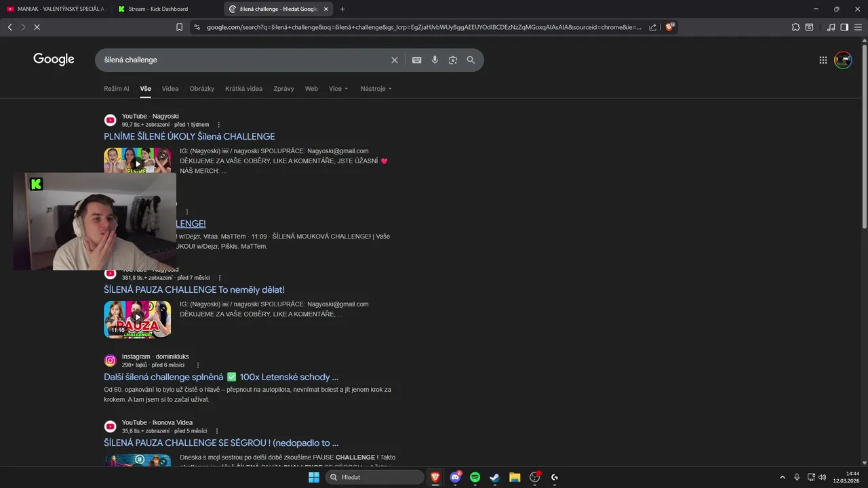Open PLNÍME ŠÍLENÉ ÚKOLY Šílená CHALLENGE link
This screenshot has width=868, height=488.
click(x=189, y=136)
